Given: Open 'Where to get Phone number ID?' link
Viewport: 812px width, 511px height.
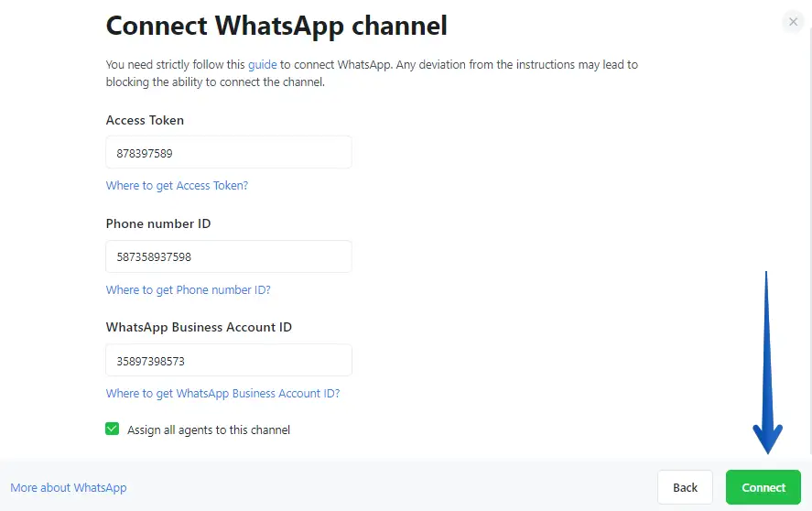Looking at the screenshot, I should pos(188,290).
